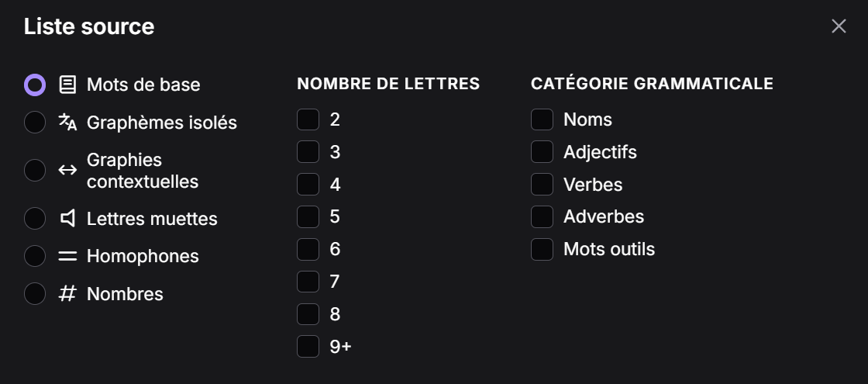Screen dimensions: 868x384
Task: Check the 2 letters checkbox
Action: (x=308, y=119)
